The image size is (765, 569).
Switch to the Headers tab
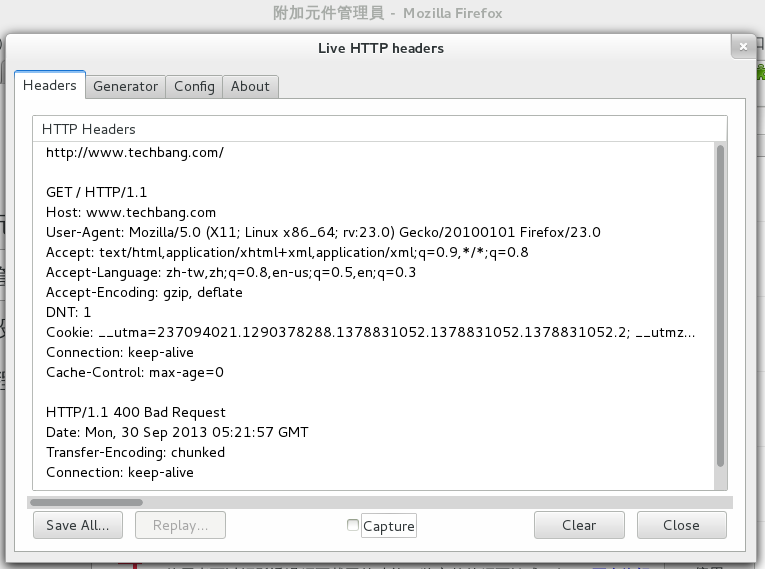pyautogui.click(x=50, y=86)
